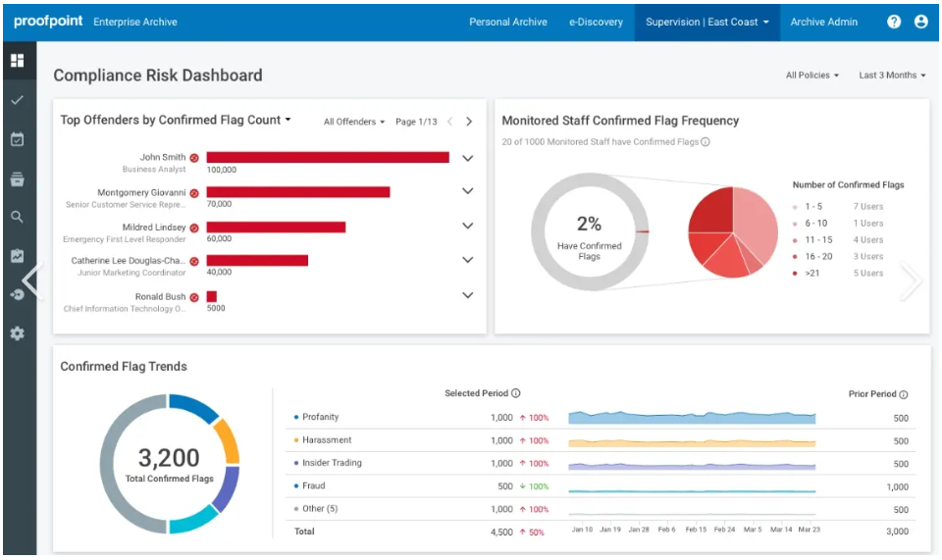This screenshot has height=560, width=942.
Task: Click info icon next to Prior Period
Action: coord(904,394)
